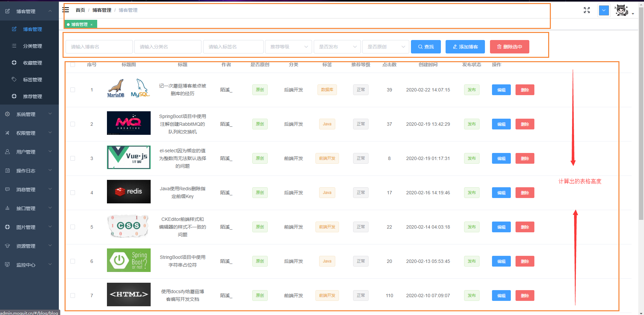
Task: Click the hamburger menu collapse icon
Action: pos(66,10)
